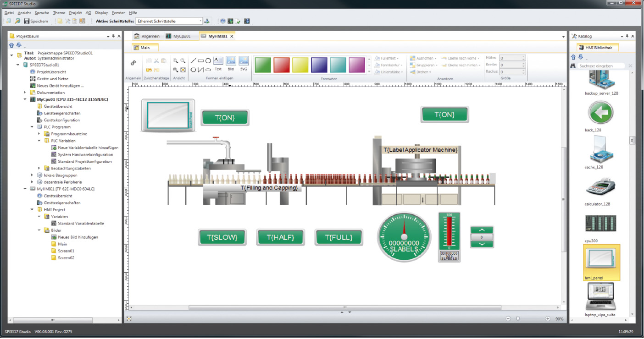
Task: Open the Fenster menu
Action: (118, 13)
